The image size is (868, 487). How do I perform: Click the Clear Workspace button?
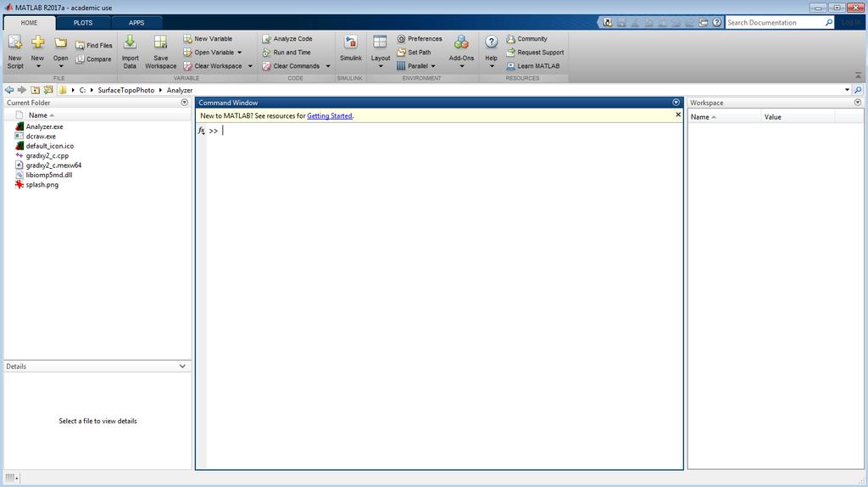(213, 66)
